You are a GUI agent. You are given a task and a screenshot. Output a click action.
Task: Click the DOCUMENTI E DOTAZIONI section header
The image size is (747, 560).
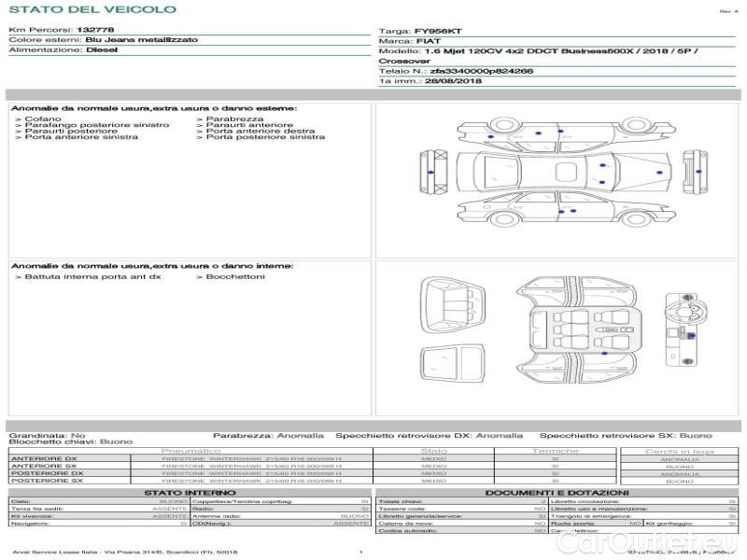pos(557,493)
